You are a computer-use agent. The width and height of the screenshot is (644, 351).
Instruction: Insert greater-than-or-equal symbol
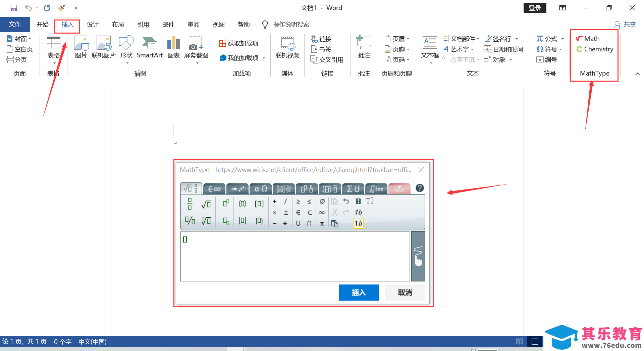click(x=298, y=202)
